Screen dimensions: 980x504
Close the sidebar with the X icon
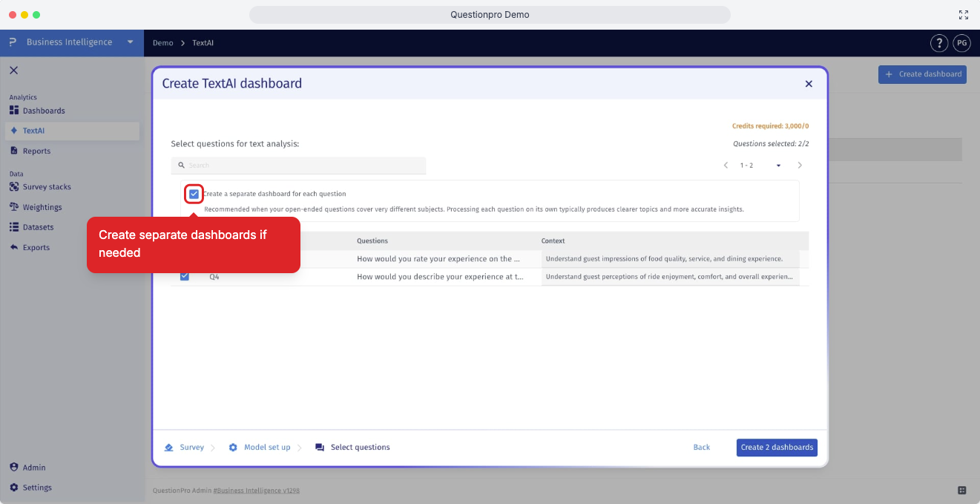[x=13, y=70]
